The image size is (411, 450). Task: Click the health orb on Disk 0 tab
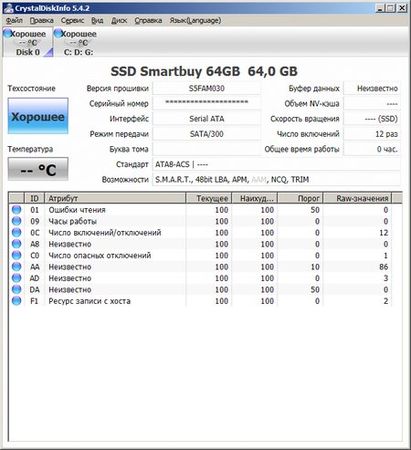7,33
